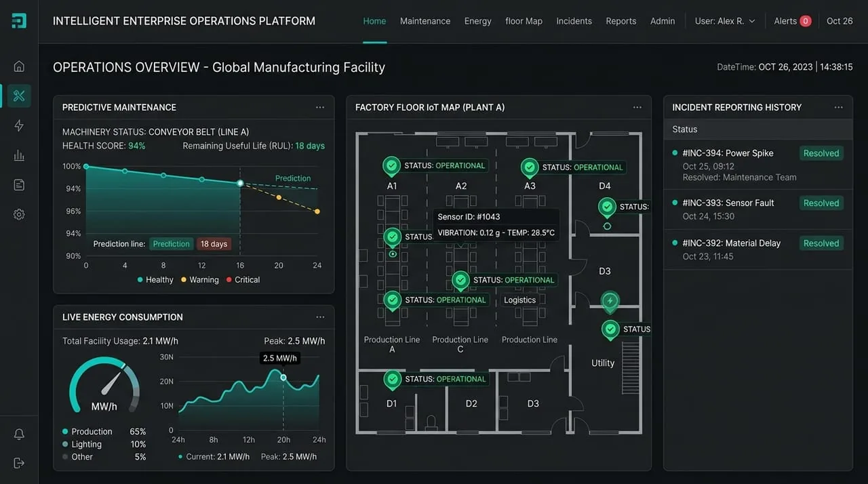
Task: Click the Utility room label
Action: coord(603,363)
